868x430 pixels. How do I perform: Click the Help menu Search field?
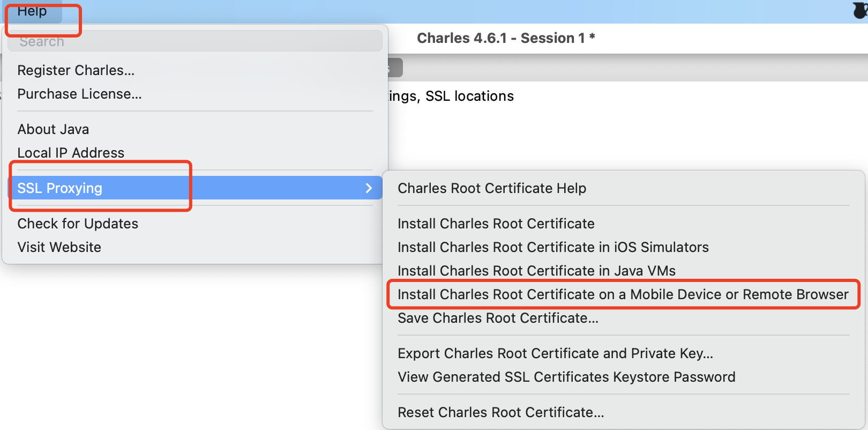[x=196, y=41]
